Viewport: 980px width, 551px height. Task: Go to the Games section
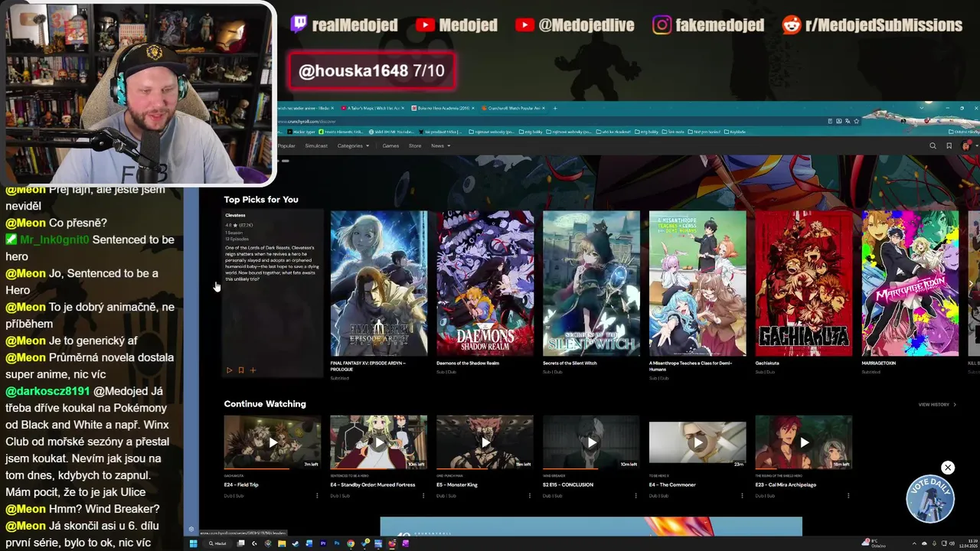tap(390, 145)
